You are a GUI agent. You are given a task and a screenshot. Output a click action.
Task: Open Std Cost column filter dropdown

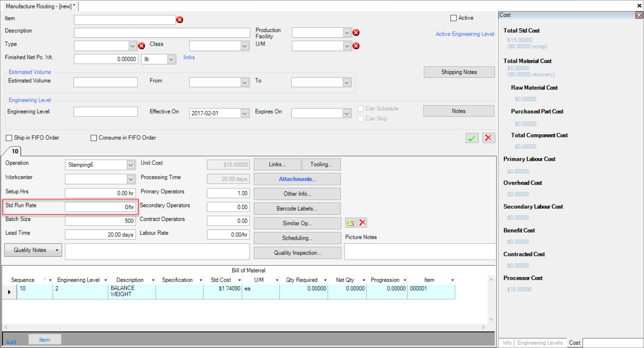point(239,280)
